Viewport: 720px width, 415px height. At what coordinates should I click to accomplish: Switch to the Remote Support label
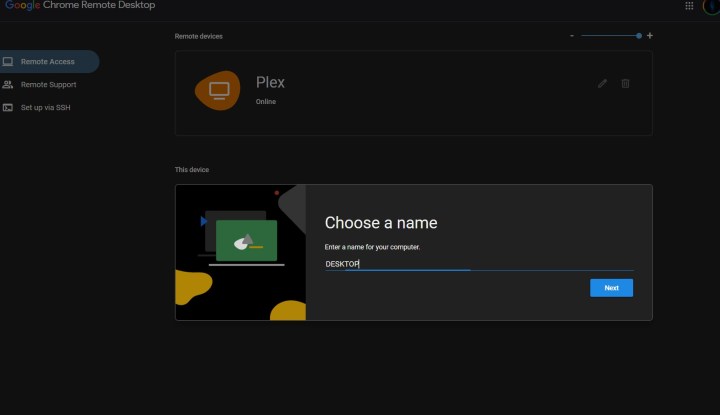click(x=48, y=85)
